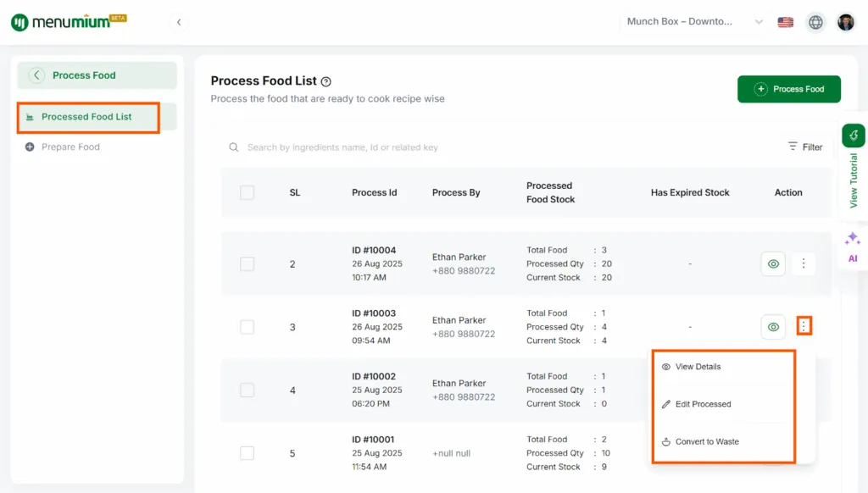
Task: Check the row for ID #10002
Action: [x=247, y=391]
